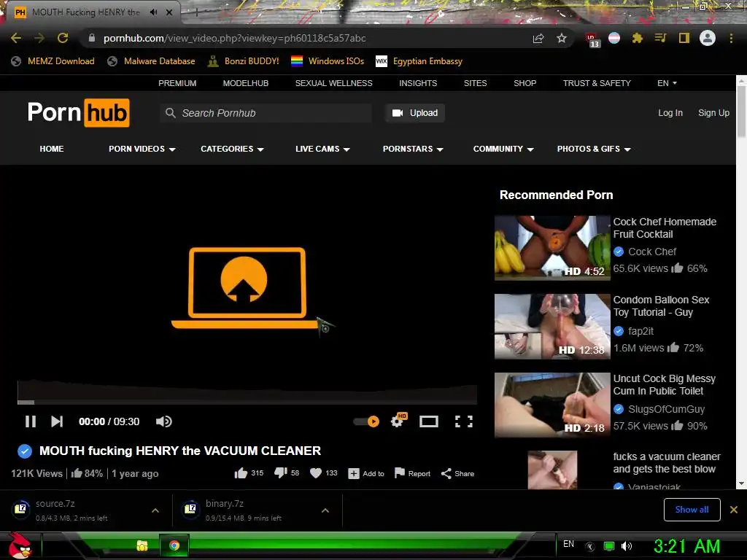
Task: Enter fullscreen video mode
Action: 463,421
